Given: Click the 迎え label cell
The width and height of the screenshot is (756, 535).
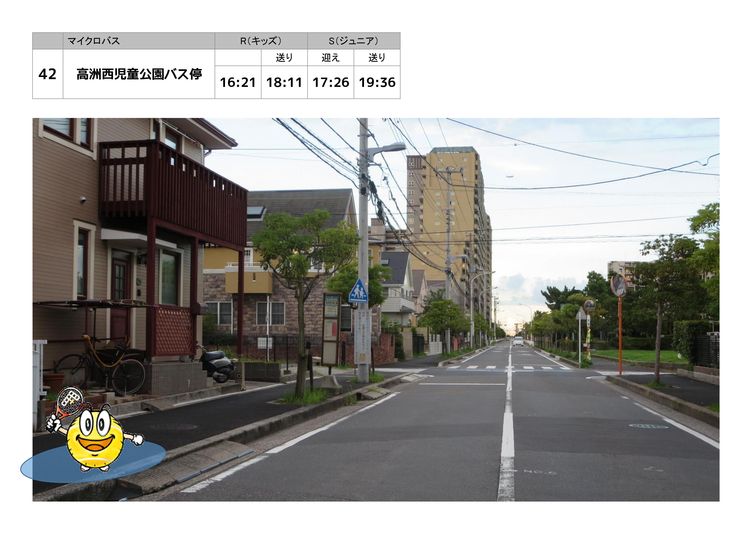Looking at the screenshot, I should 331,58.
